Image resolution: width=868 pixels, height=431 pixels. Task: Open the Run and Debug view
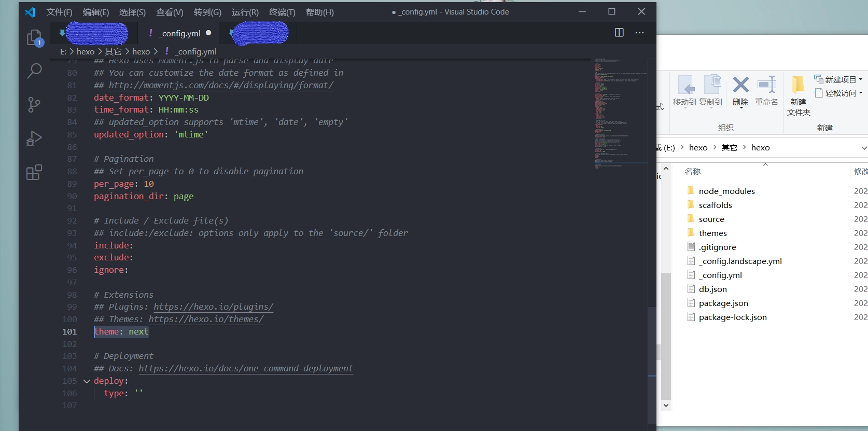tap(34, 138)
